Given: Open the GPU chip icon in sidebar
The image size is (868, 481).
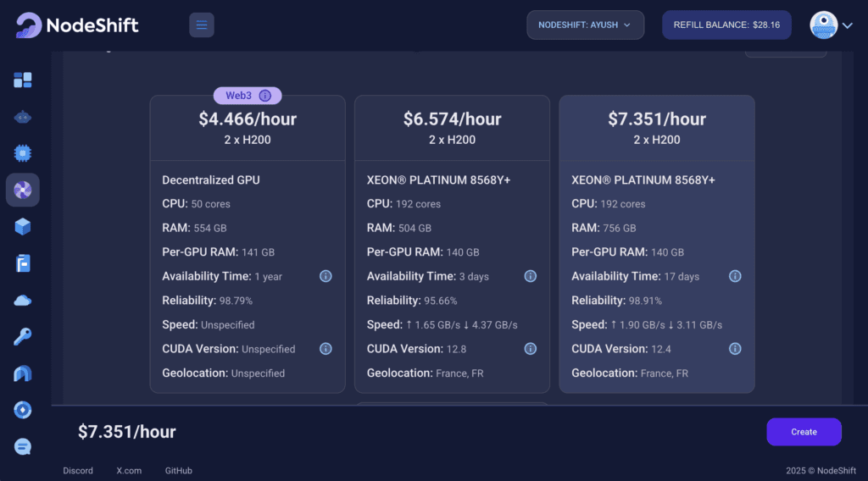Looking at the screenshot, I should tap(23, 153).
